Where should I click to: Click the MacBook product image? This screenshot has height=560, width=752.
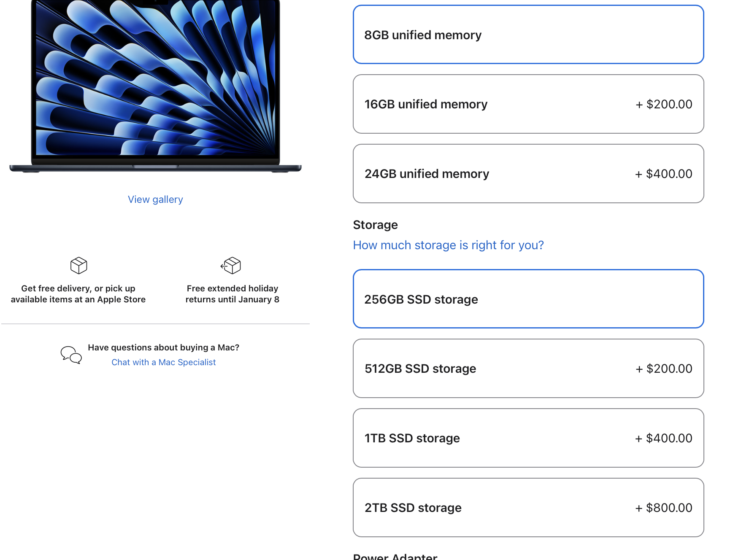coord(155,86)
